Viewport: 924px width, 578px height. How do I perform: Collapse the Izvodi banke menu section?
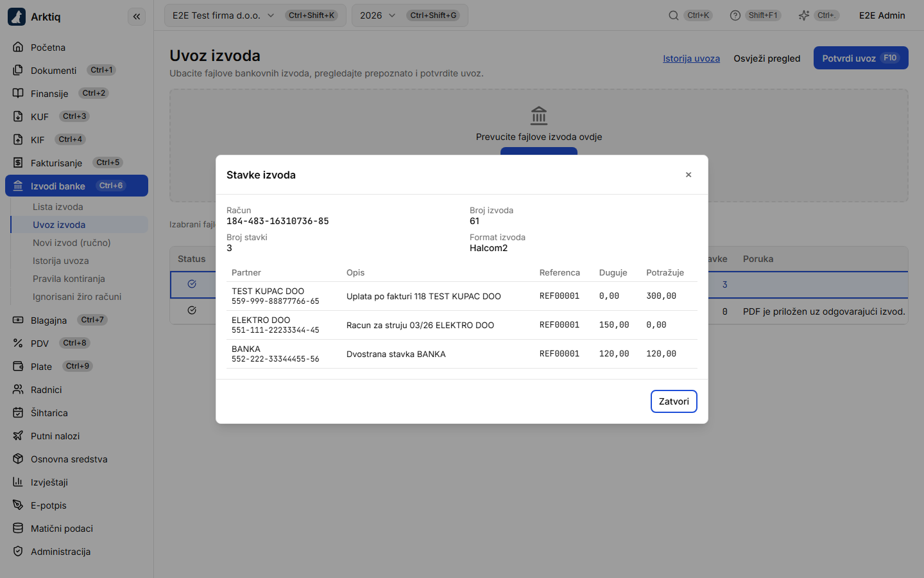[76, 186]
